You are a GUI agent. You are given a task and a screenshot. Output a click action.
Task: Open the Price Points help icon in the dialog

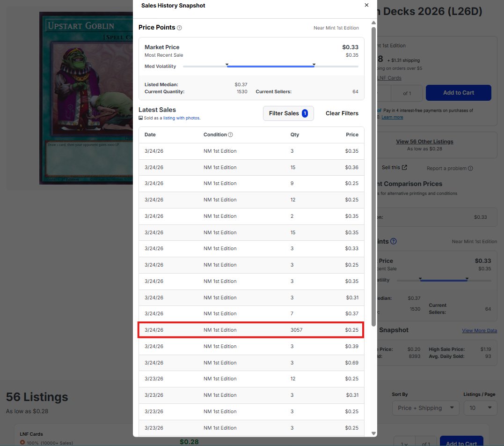tap(179, 28)
